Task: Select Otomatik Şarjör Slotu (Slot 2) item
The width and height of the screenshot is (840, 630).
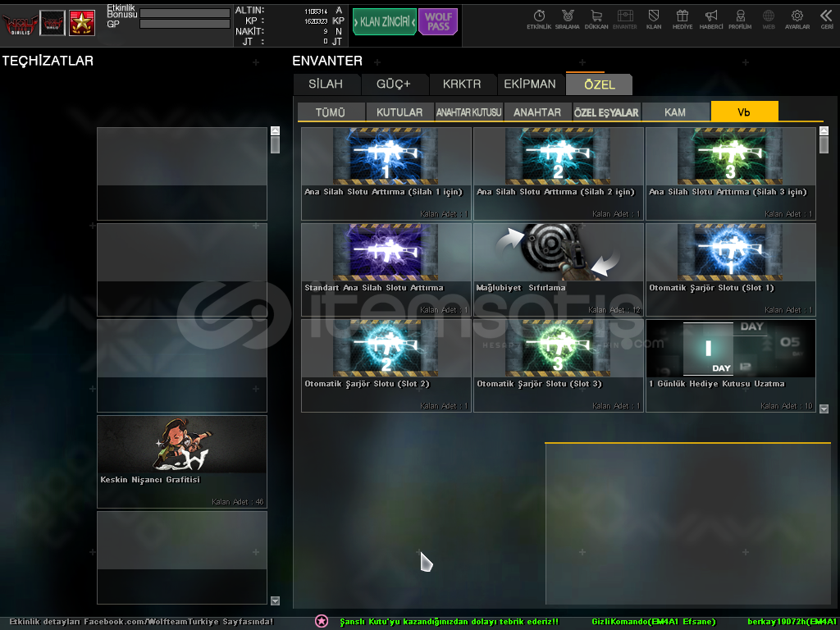Action: point(386,365)
